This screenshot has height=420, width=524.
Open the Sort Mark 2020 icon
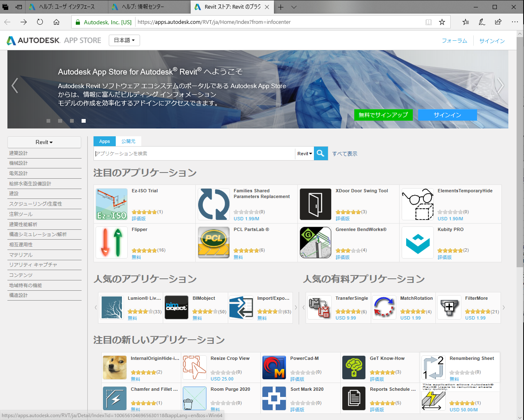click(274, 399)
